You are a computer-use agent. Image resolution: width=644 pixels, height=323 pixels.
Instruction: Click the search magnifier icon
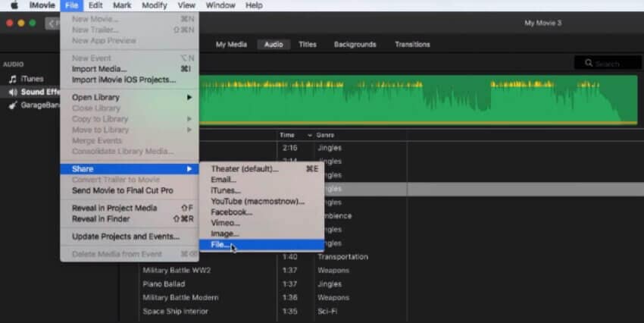coord(589,63)
